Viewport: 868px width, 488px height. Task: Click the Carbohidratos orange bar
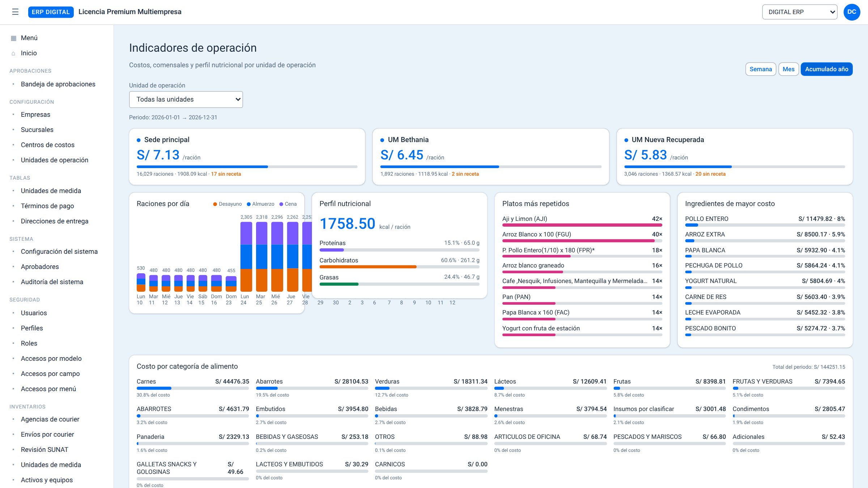point(368,267)
